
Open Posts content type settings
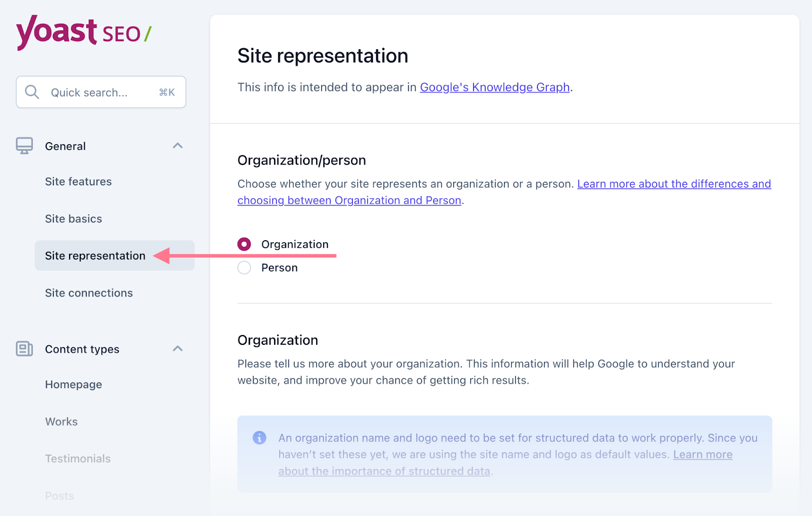tap(59, 496)
